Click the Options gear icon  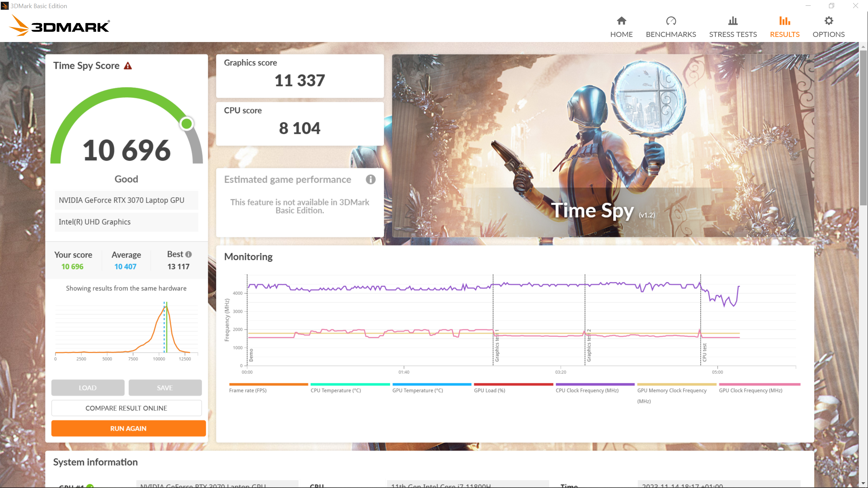[x=829, y=21]
